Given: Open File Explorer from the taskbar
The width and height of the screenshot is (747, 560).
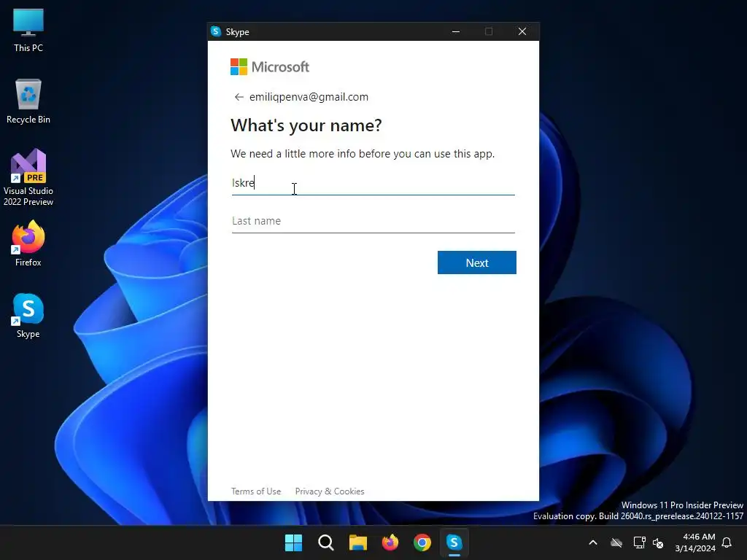Looking at the screenshot, I should 357,542.
